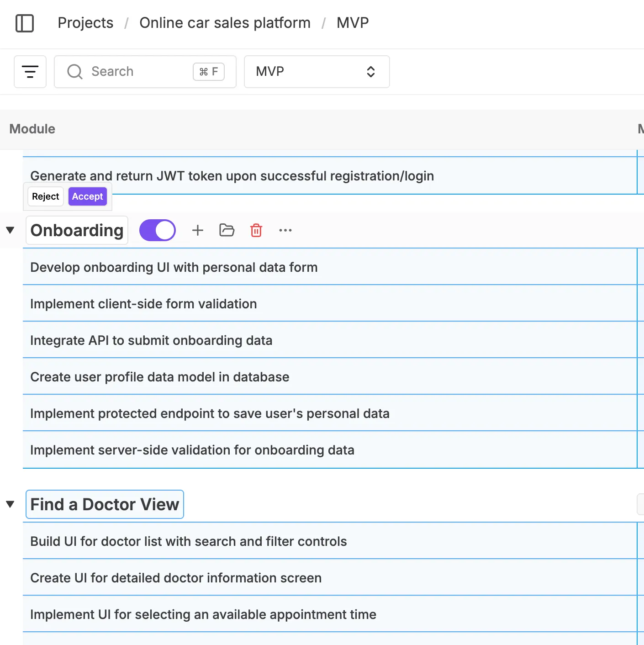Disable the Onboarding module toggle

point(157,230)
